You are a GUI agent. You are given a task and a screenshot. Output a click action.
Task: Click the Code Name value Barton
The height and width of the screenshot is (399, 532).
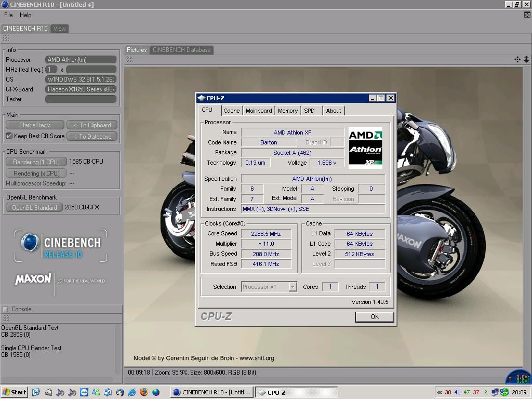click(269, 142)
